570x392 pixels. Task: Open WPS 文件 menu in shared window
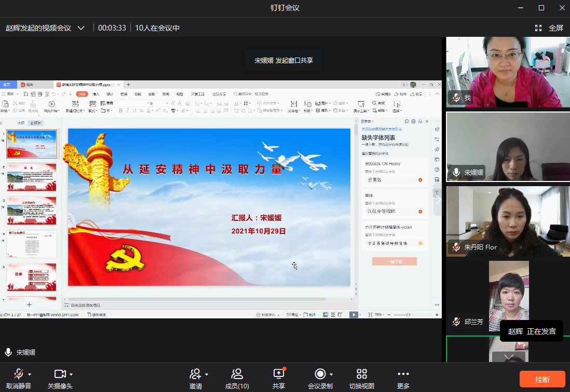click(x=10, y=94)
